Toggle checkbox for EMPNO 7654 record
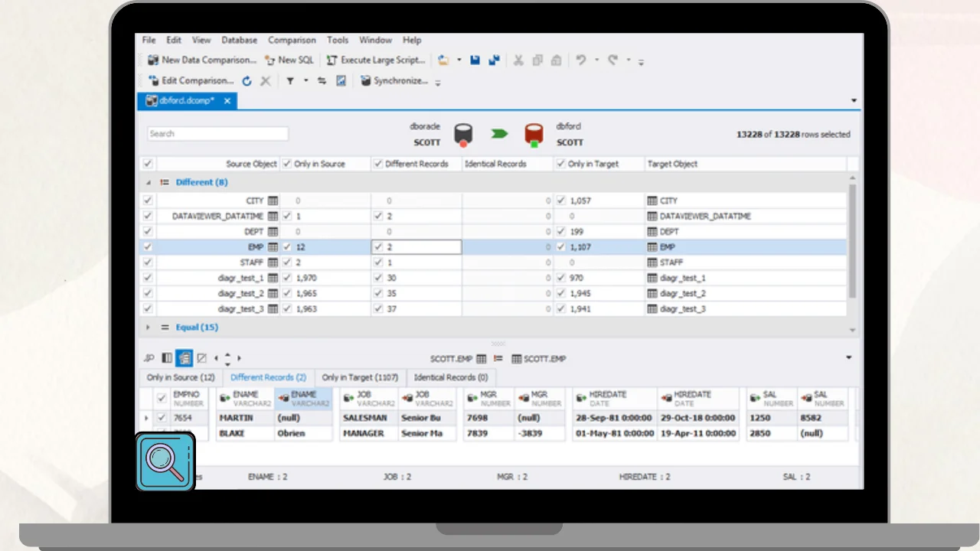 click(x=162, y=418)
